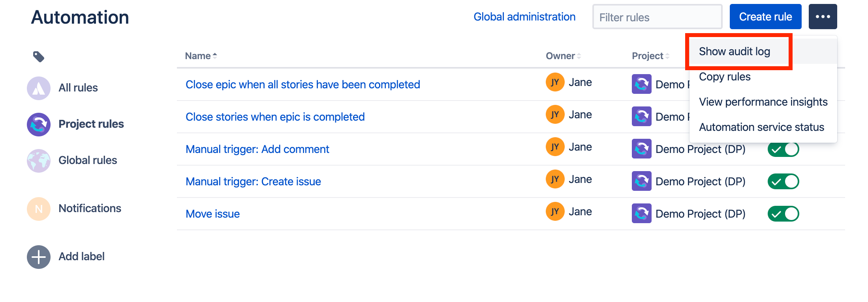Click the tag label icon in sidebar

[x=38, y=57]
